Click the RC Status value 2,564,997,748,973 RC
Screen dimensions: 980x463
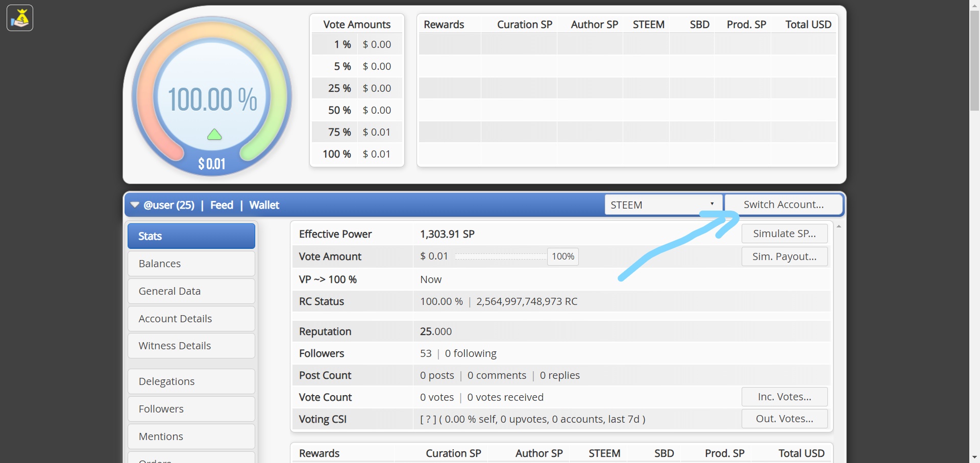point(527,301)
